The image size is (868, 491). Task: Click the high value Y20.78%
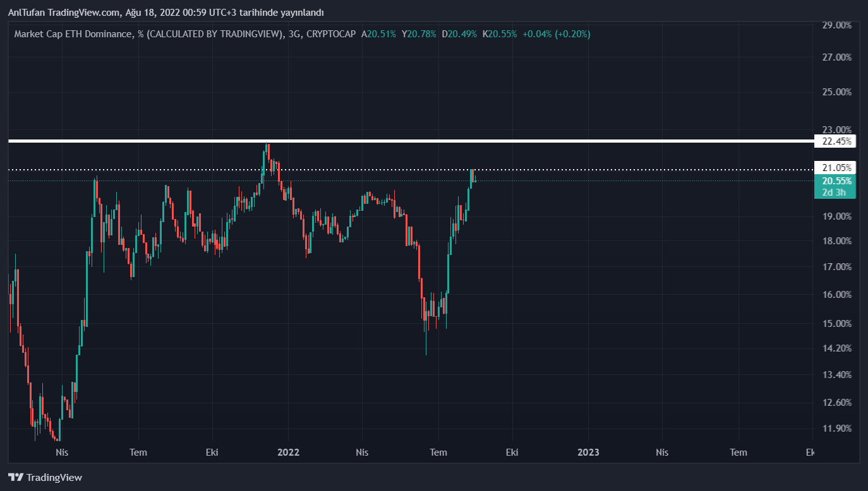[419, 34]
